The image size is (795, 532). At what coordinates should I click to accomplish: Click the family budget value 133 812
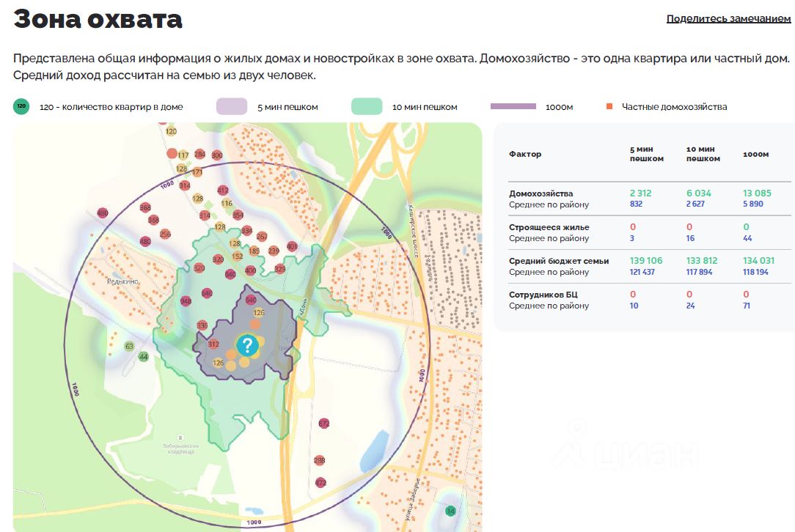tap(702, 260)
